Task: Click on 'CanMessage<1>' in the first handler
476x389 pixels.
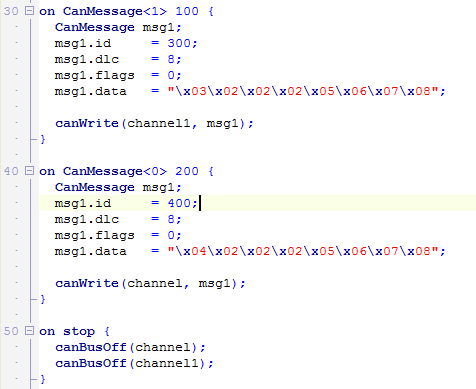Action: (115, 11)
